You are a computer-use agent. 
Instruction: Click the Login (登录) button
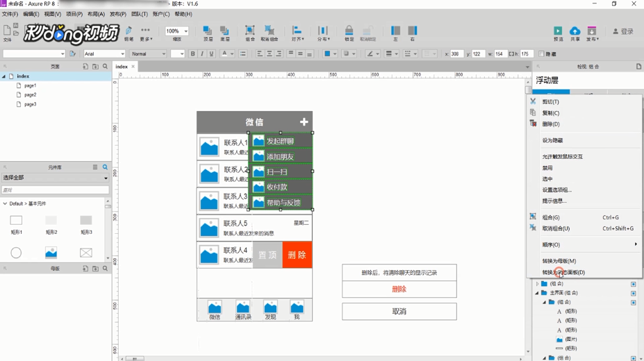(x=623, y=31)
